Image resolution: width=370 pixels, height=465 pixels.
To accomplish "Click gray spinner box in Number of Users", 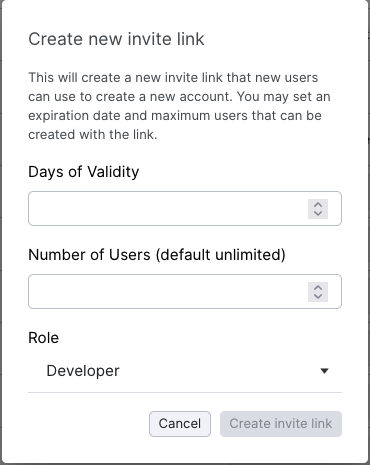I will (x=318, y=292).
